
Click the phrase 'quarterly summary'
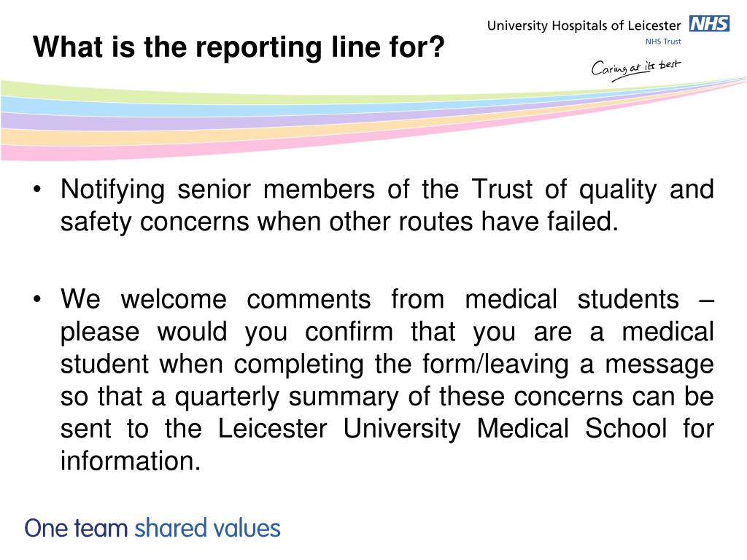[x=286, y=397]
